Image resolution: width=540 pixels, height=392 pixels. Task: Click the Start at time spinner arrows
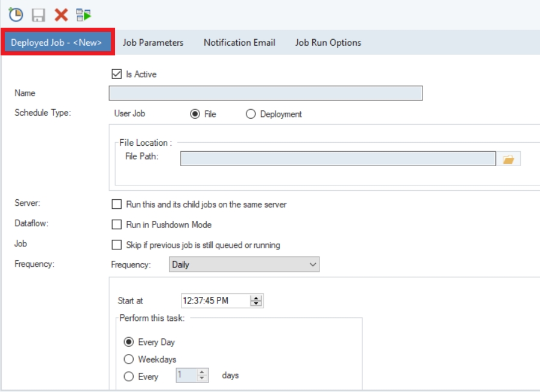(x=257, y=300)
